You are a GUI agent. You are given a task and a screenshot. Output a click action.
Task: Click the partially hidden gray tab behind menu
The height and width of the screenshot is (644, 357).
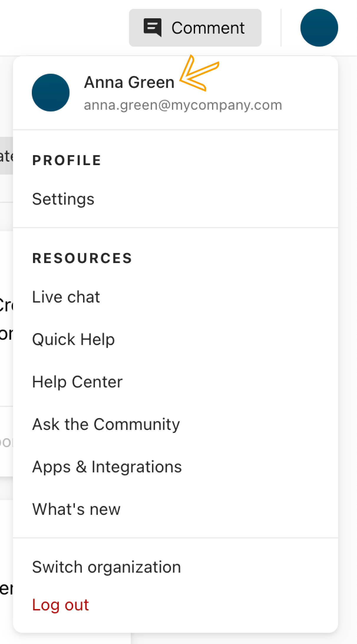click(x=6, y=156)
